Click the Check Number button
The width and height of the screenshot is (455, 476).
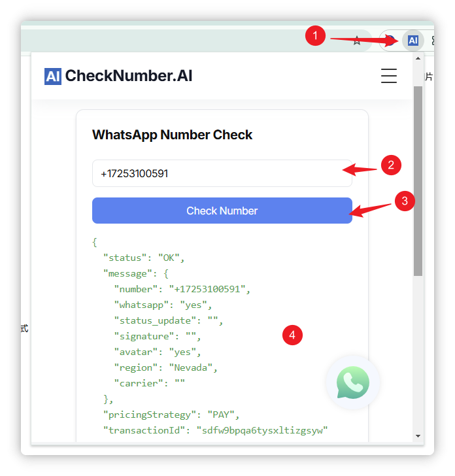(222, 211)
